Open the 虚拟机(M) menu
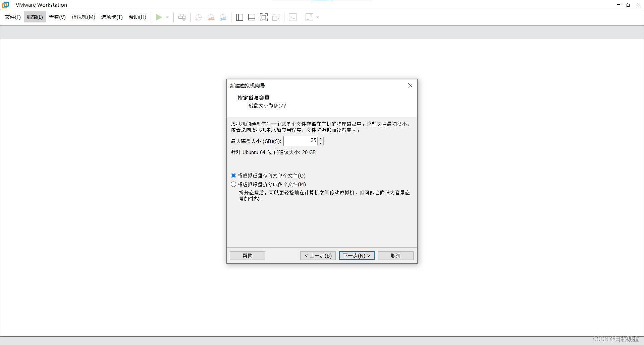The width and height of the screenshot is (644, 345). pyautogui.click(x=84, y=17)
